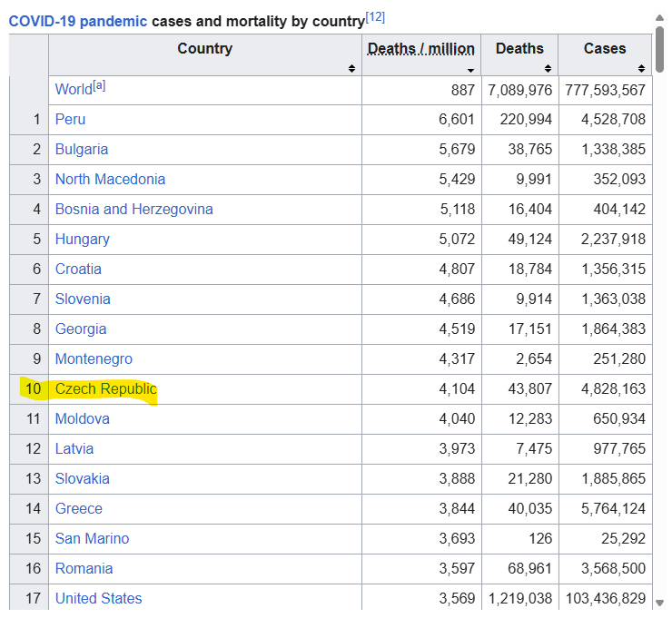This screenshot has height=628, width=672.
Task: Select Greece deaths value 40,035
Action: tap(530, 509)
